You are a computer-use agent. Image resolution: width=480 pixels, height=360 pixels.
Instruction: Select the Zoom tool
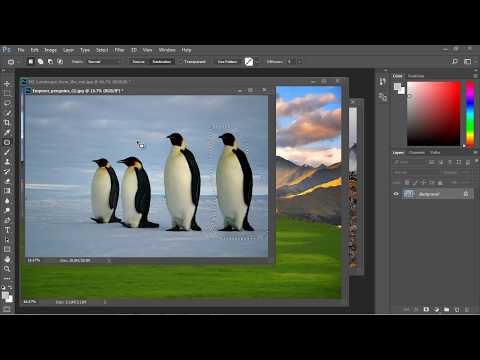pyautogui.click(x=7, y=269)
